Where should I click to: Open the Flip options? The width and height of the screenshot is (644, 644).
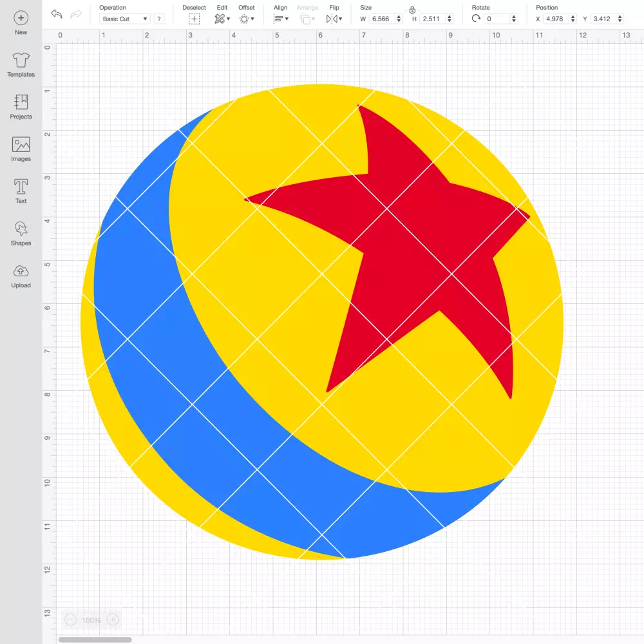pyautogui.click(x=334, y=19)
